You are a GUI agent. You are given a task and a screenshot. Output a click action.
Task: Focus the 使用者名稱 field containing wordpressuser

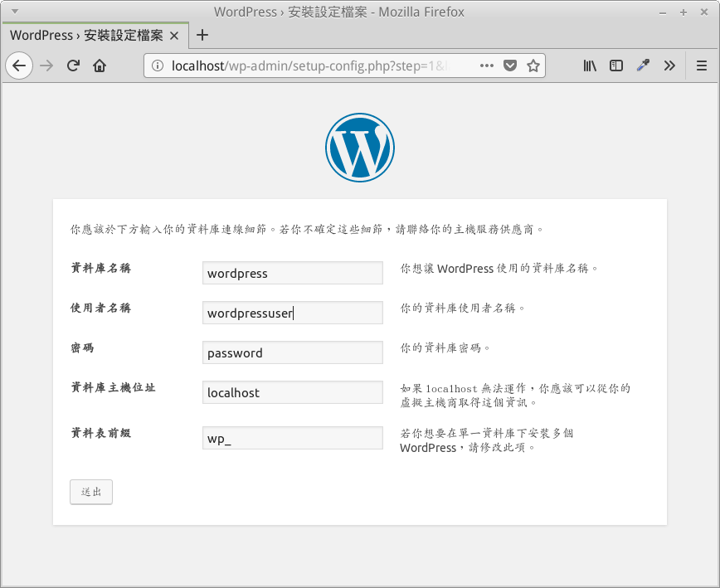pyautogui.click(x=293, y=313)
